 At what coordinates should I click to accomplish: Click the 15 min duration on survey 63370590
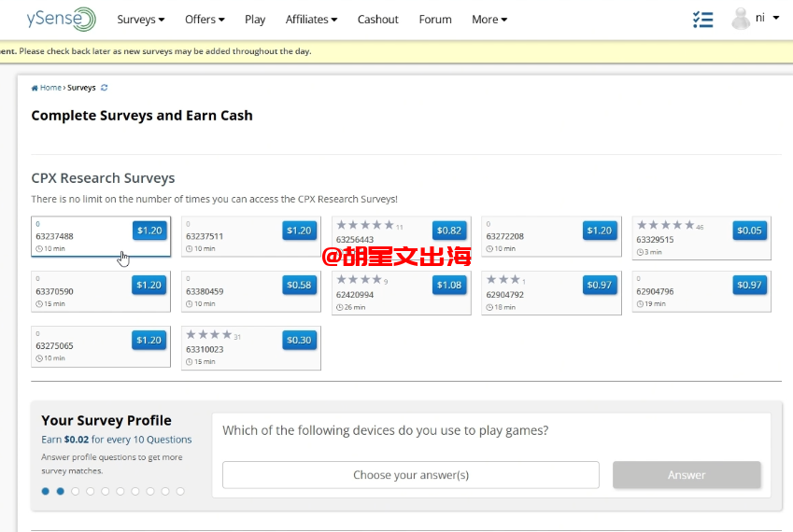click(x=50, y=304)
